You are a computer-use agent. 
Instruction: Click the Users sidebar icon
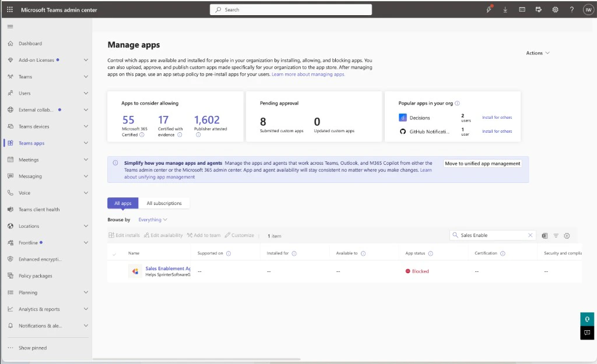click(10, 93)
